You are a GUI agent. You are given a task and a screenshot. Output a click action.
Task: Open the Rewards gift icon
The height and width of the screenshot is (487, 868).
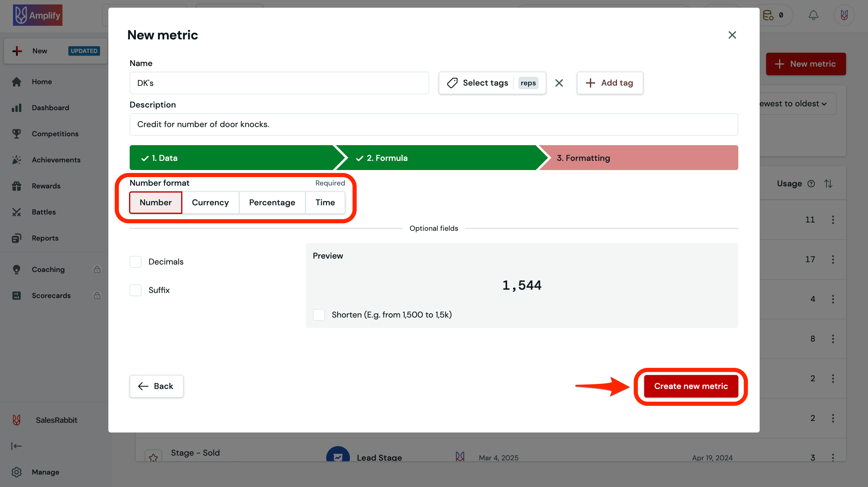click(x=17, y=186)
